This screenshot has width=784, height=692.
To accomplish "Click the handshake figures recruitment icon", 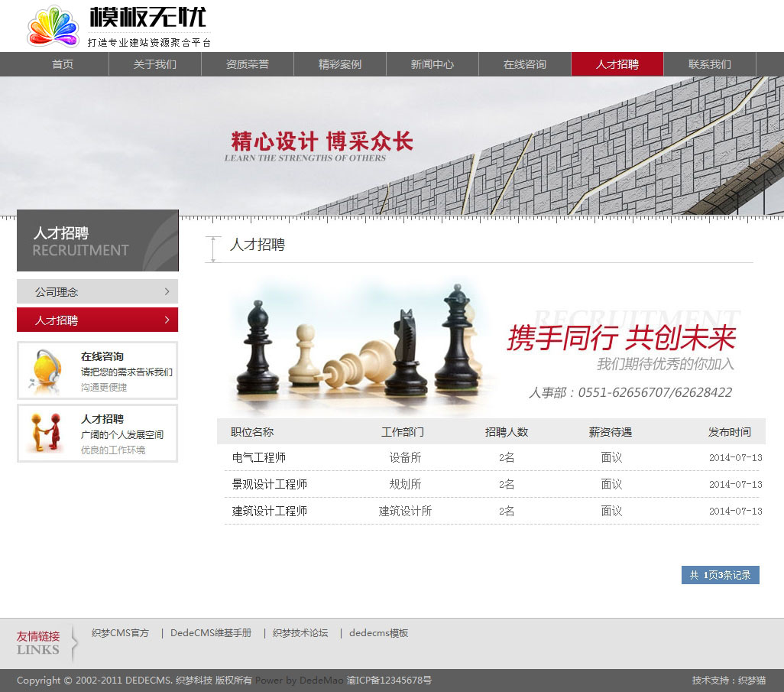I will point(45,433).
